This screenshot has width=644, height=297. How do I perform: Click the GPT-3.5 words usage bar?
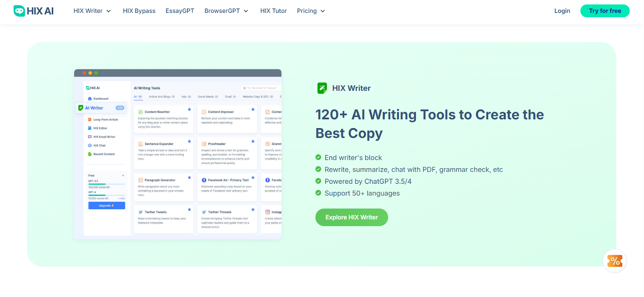coord(107,184)
